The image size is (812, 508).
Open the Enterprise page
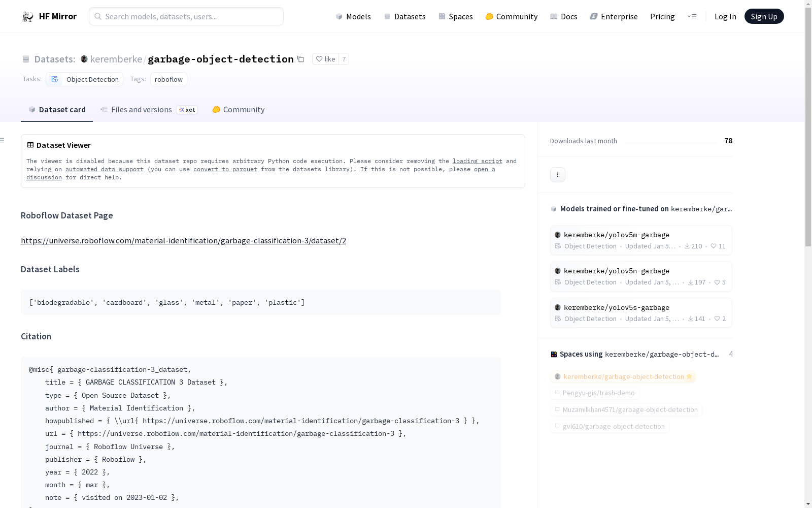614,16
